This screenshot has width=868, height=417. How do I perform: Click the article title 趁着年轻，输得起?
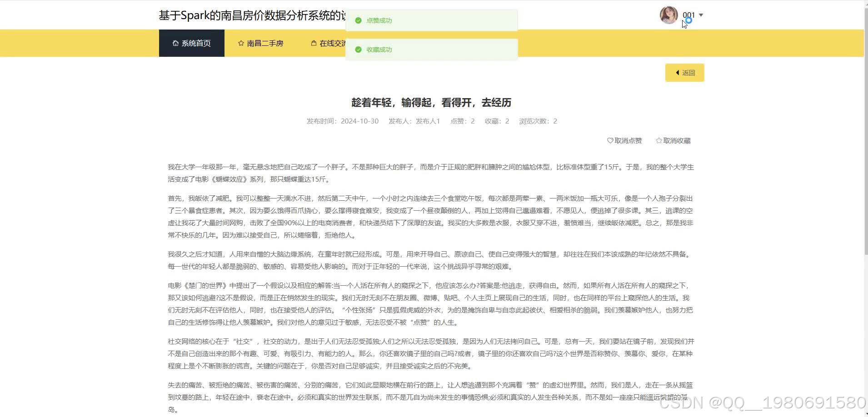pos(431,103)
